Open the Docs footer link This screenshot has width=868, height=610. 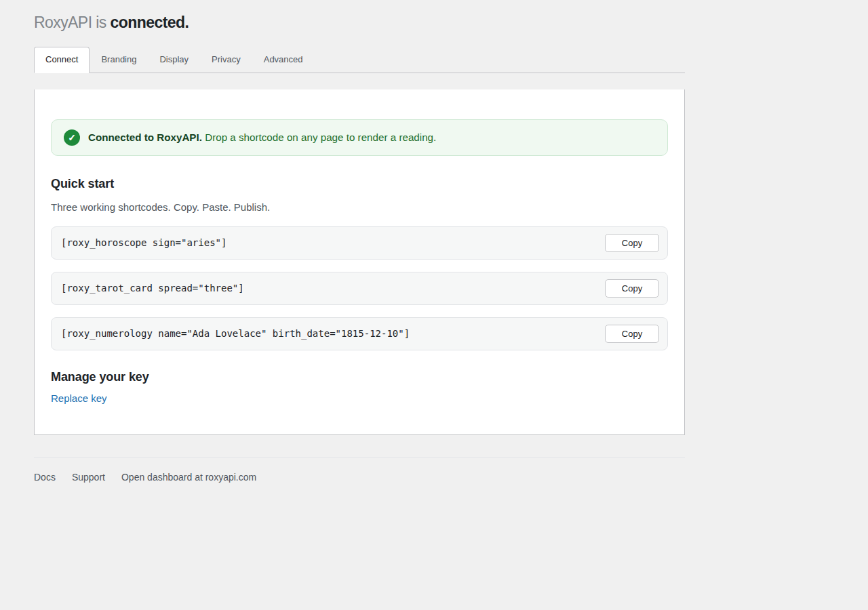(x=45, y=477)
